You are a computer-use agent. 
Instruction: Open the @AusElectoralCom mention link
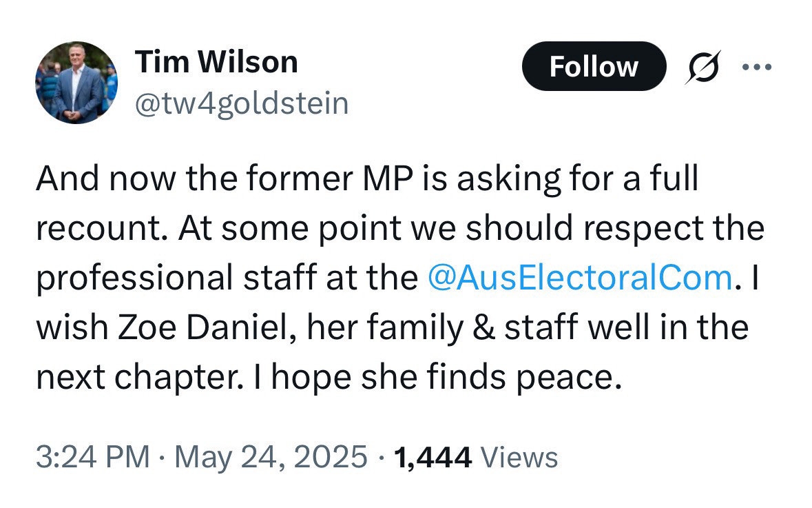click(579, 277)
